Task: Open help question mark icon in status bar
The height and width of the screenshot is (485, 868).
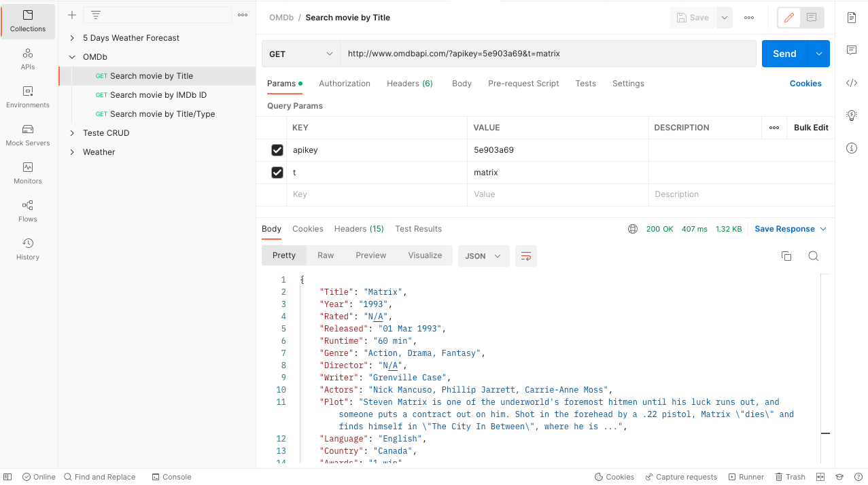Action: tap(858, 477)
